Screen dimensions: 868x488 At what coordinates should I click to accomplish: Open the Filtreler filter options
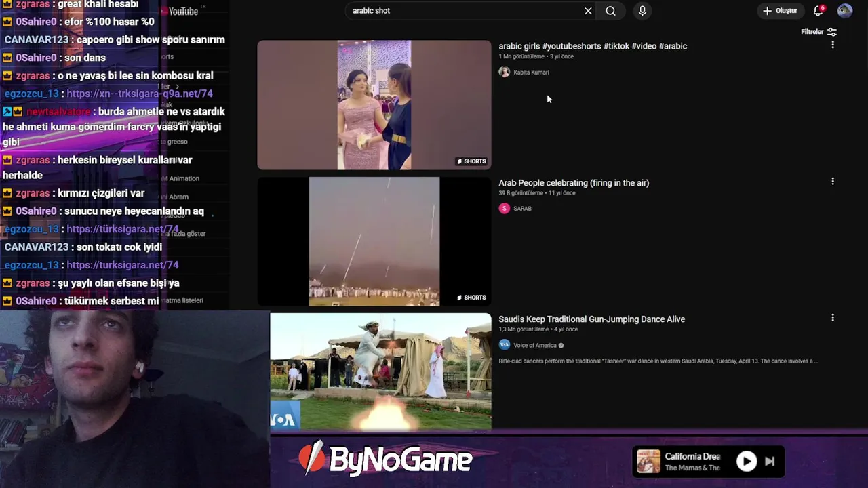[x=819, y=32]
